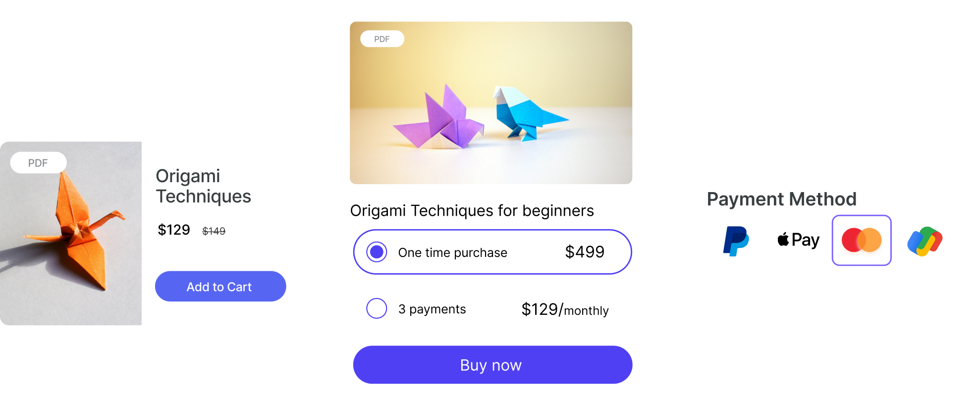Click the Origami Techniques product title

[203, 186]
